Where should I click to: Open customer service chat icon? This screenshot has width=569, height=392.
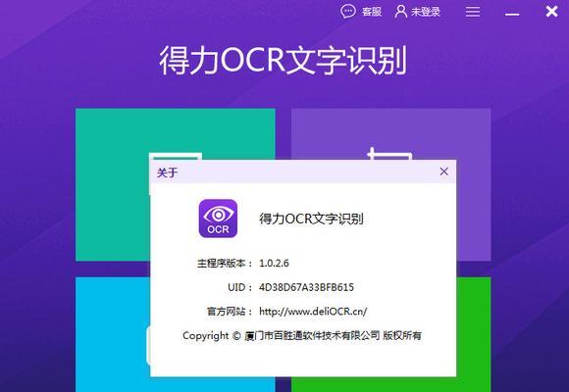[x=348, y=12]
